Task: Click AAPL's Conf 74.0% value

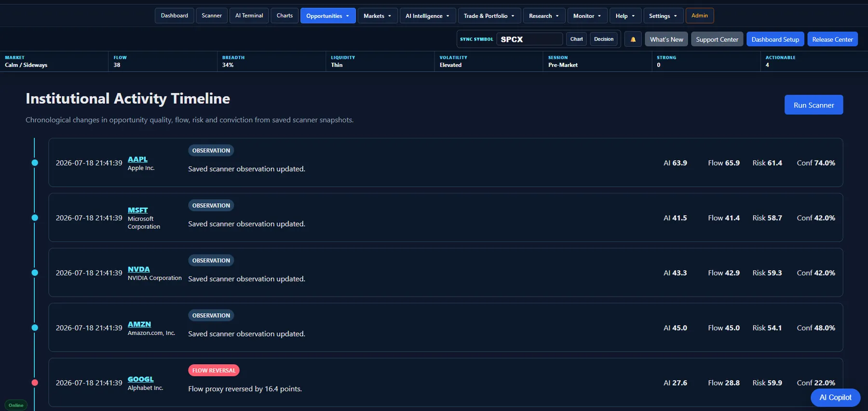Action: (816, 163)
